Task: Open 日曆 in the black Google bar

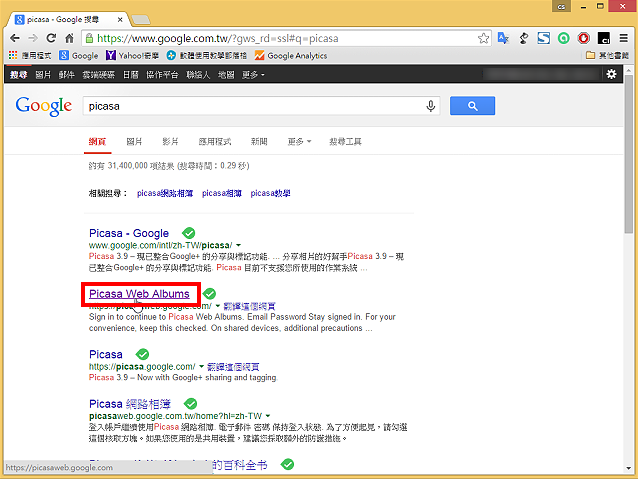Action: (131, 74)
